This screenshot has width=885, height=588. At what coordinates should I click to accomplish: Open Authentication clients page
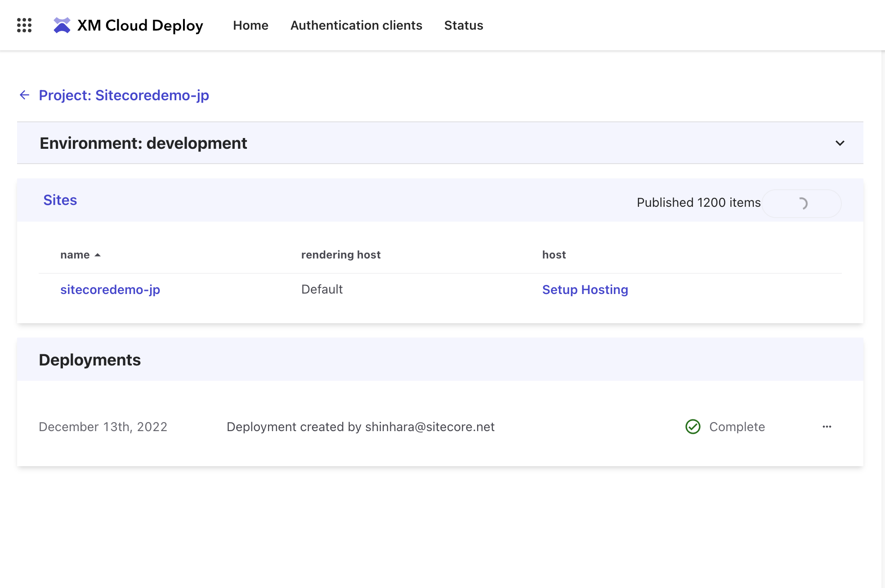(x=356, y=25)
